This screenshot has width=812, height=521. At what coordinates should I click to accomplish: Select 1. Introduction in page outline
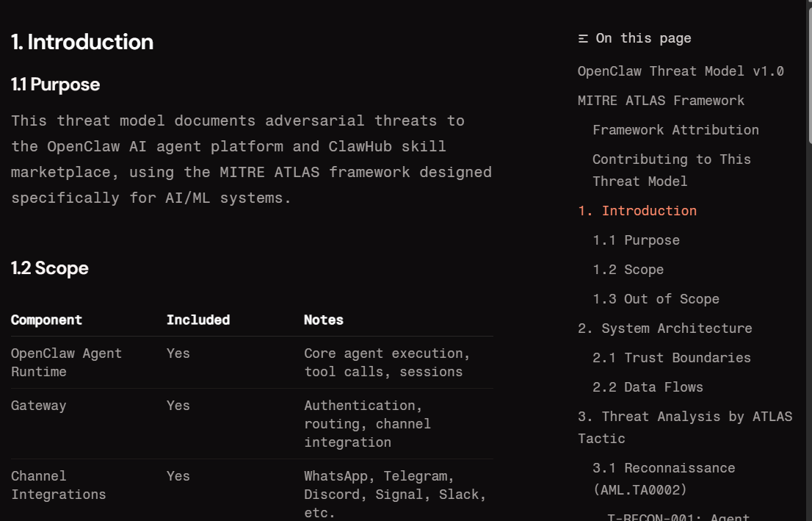pyautogui.click(x=637, y=211)
